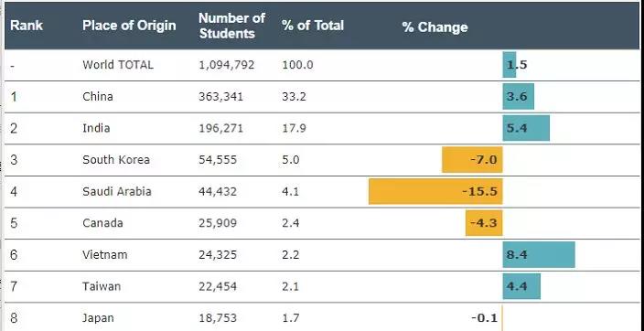The height and width of the screenshot is (331, 644).
Task: Select the orange -7.0 change bar
Action: point(472,160)
